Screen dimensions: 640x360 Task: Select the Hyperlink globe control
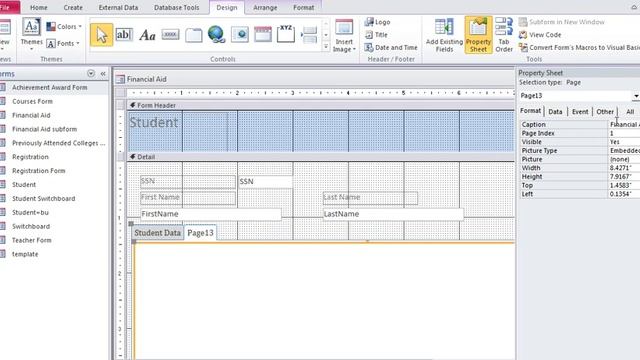coord(216,35)
